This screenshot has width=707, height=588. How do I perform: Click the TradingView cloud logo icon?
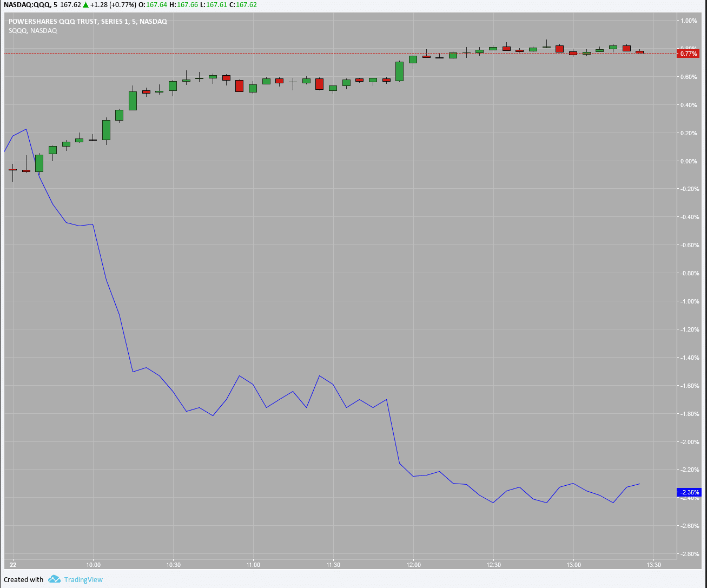[54, 579]
